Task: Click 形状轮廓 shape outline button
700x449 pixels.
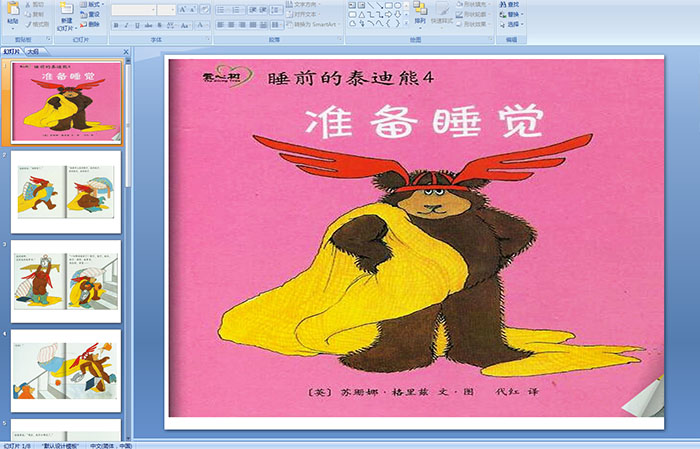Action: [x=472, y=14]
